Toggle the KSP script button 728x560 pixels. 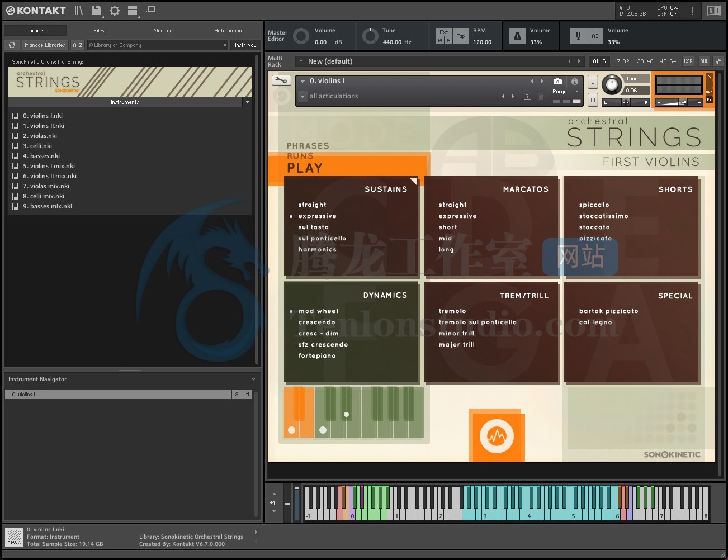coord(688,61)
